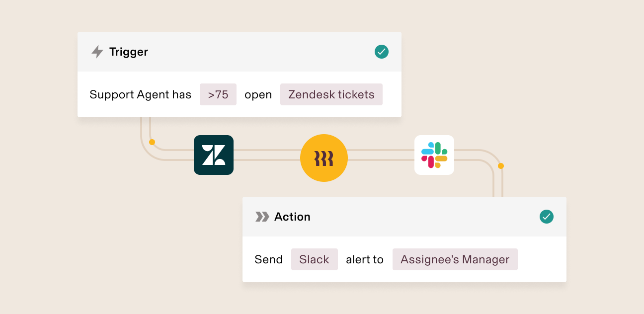Select the >75 value pill
This screenshot has height=314, width=644.
tap(218, 94)
